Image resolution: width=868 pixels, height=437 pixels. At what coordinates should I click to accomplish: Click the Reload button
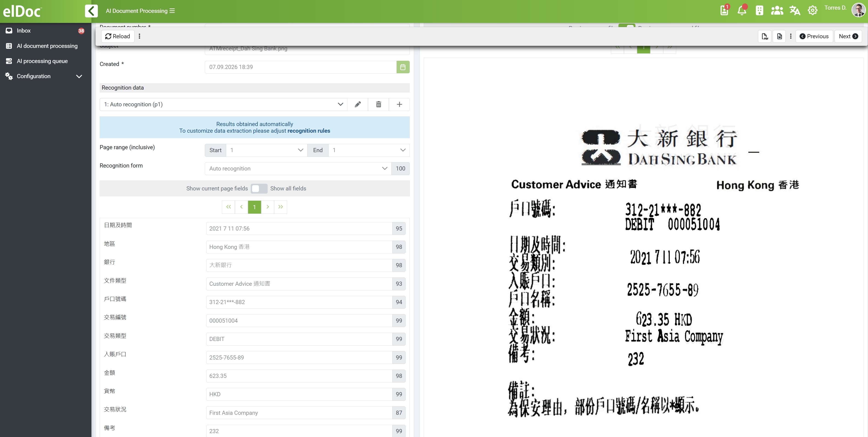tap(118, 36)
